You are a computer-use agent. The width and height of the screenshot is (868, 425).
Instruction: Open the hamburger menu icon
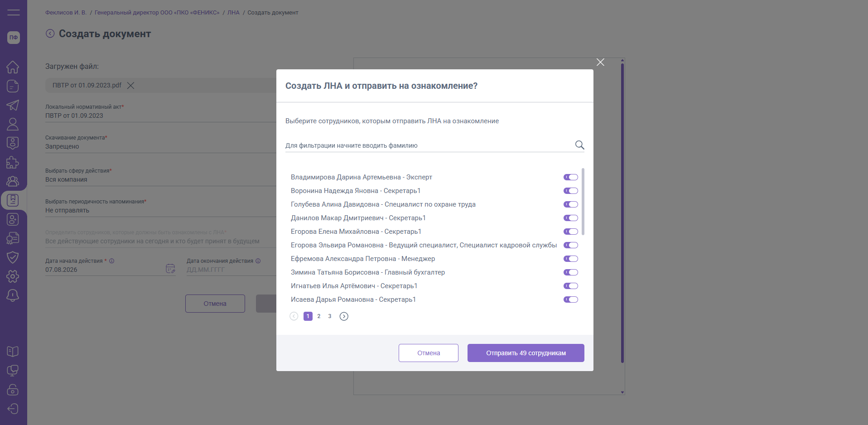pyautogui.click(x=14, y=12)
